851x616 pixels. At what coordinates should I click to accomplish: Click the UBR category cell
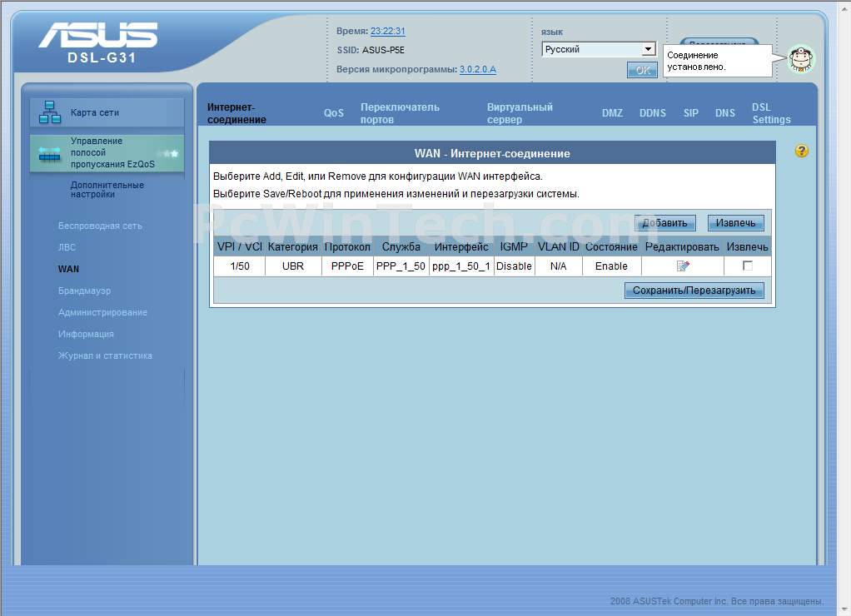click(x=293, y=266)
